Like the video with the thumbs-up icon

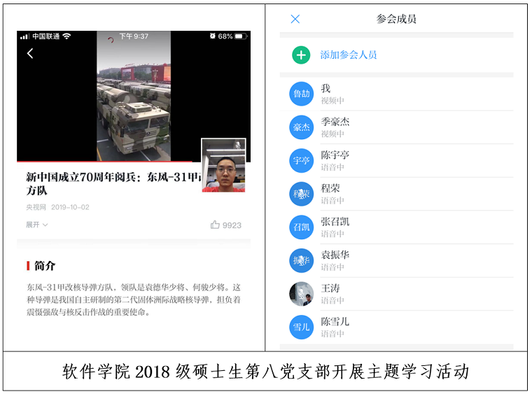tap(215, 225)
